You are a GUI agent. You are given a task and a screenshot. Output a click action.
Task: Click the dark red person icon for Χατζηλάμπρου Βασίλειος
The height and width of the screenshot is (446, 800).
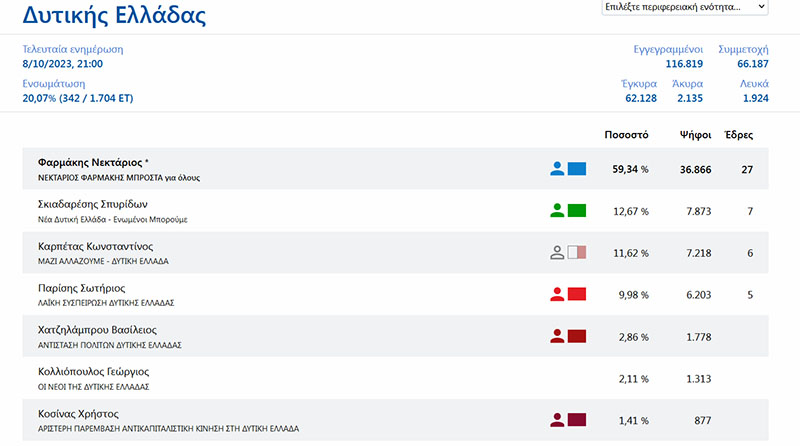pos(557,336)
